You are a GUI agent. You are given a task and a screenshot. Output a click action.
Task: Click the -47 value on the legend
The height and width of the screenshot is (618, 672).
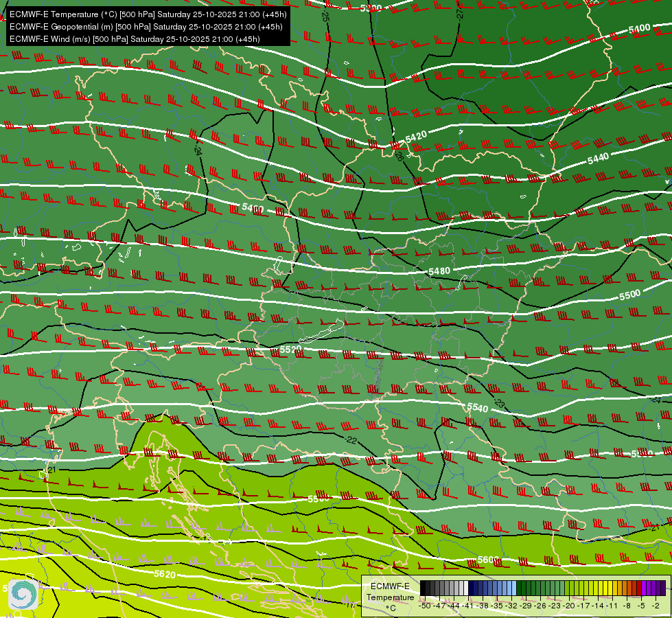(440, 606)
